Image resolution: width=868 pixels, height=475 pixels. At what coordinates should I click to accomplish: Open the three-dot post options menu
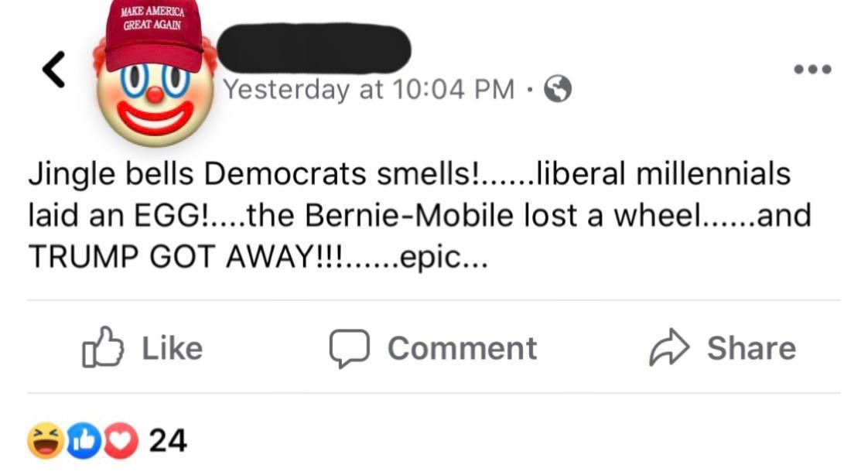[812, 70]
